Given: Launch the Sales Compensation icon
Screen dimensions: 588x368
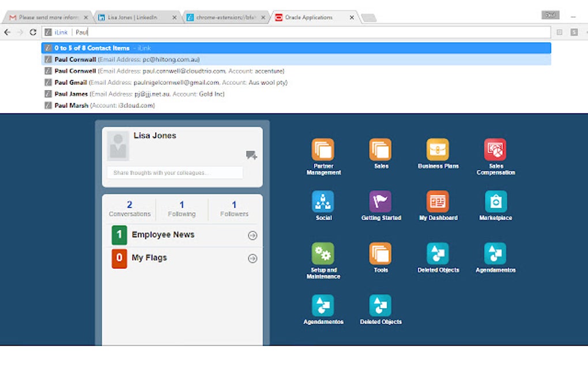Looking at the screenshot, I should 495,149.
